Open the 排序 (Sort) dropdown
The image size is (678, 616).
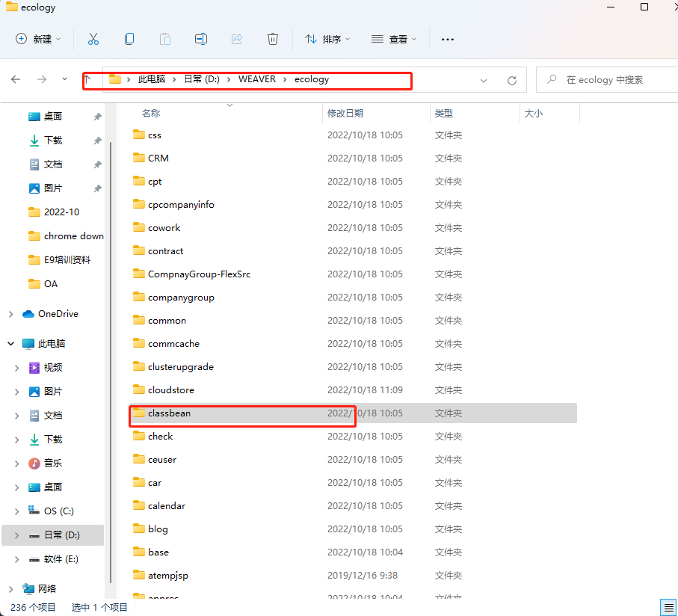327,39
